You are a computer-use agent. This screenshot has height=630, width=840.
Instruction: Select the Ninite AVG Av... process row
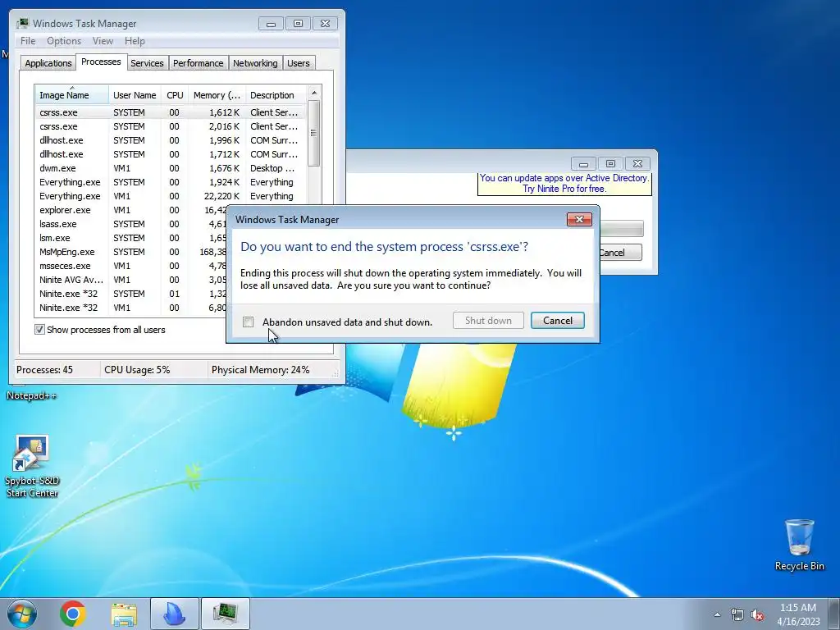pyautogui.click(x=131, y=280)
